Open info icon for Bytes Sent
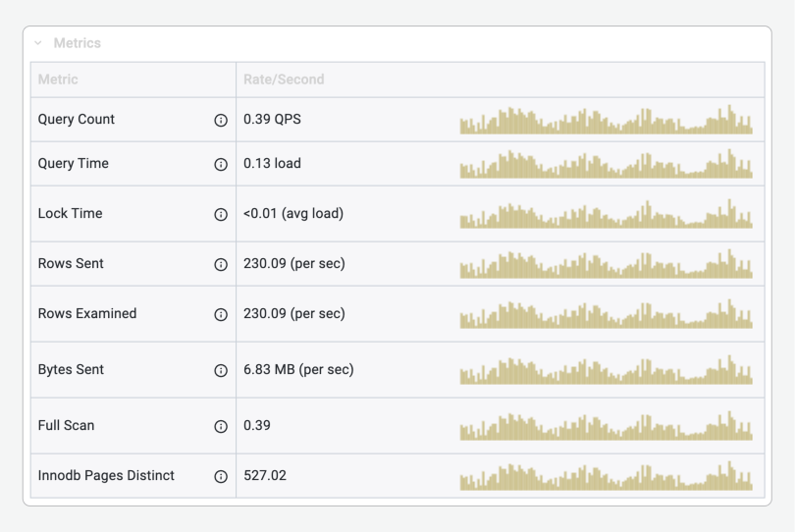Screen dimensions: 795x532 [x=221, y=370]
